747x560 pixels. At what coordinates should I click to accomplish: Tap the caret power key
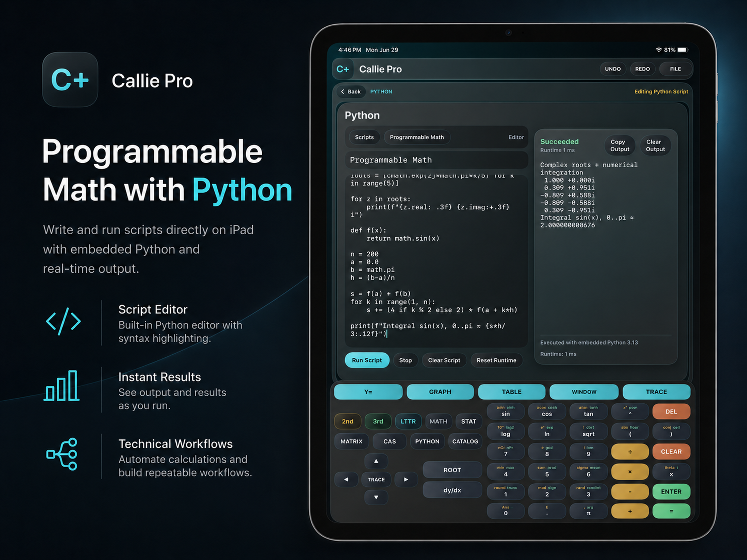[630, 412]
